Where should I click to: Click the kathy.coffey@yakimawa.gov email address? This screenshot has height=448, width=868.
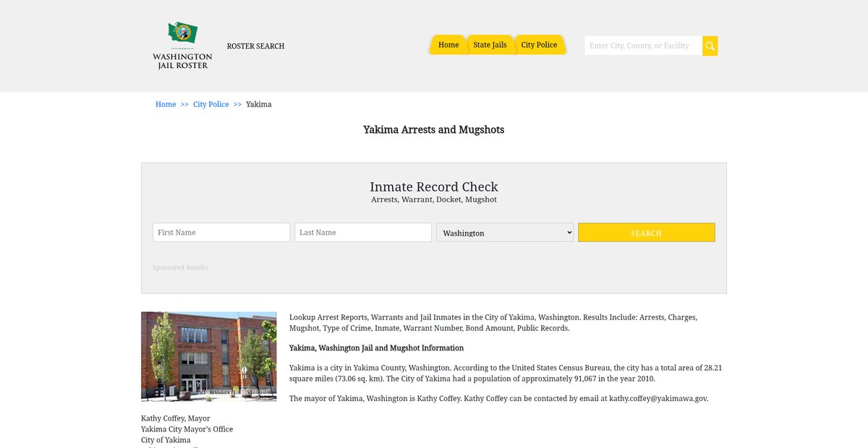click(x=658, y=398)
